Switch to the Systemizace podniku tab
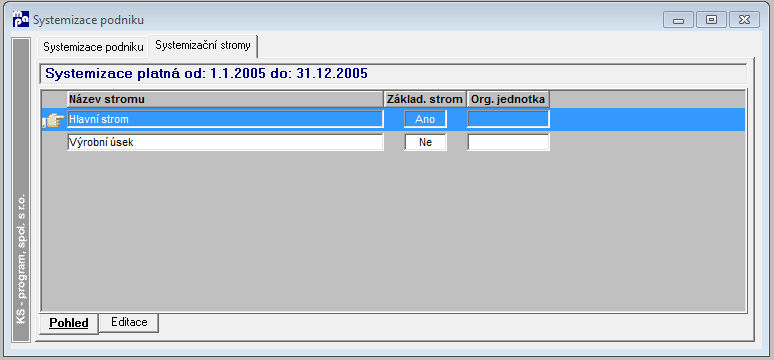774x360 pixels. click(92, 47)
